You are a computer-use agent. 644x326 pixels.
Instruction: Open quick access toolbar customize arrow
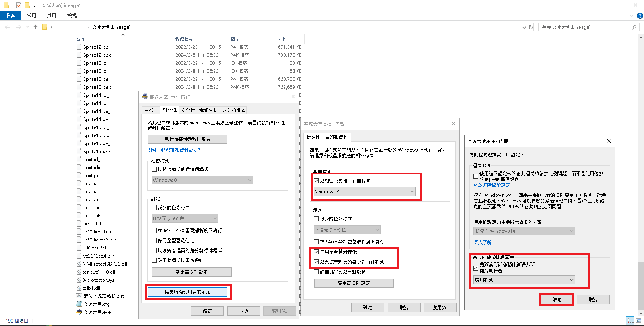coord(34,5)
